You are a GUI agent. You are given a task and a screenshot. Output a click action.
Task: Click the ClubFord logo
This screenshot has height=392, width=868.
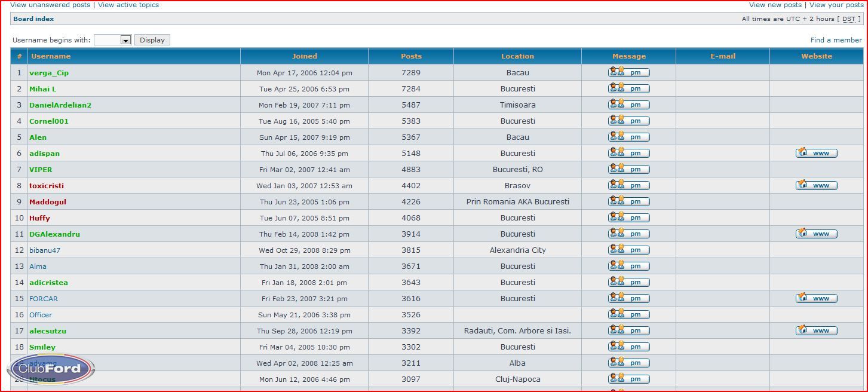[x=51, y=369]
